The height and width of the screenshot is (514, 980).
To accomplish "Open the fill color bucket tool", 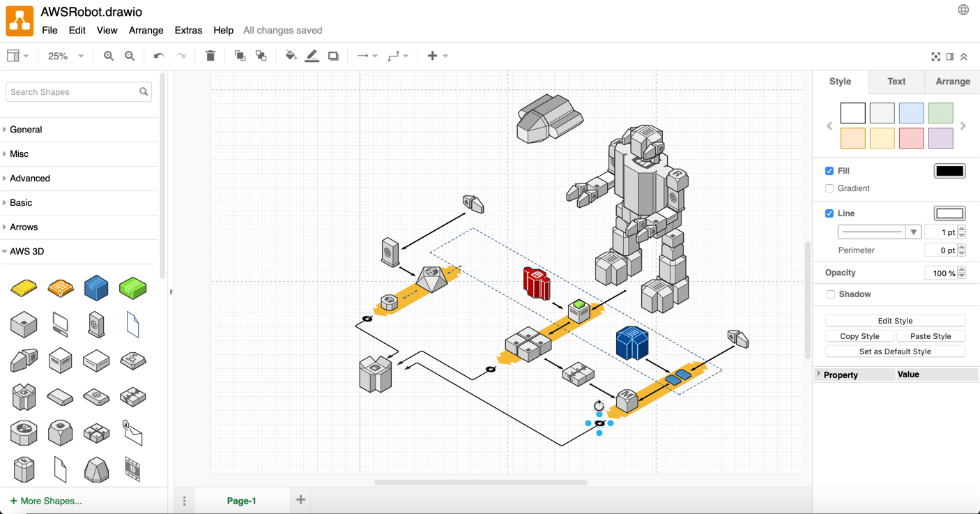I will pyautogui.click(x=291, y=56).
